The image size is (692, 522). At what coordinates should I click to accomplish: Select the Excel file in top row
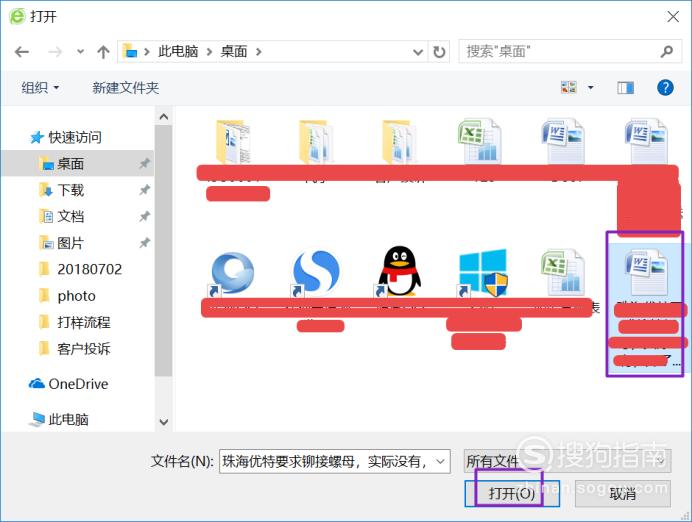480,142
